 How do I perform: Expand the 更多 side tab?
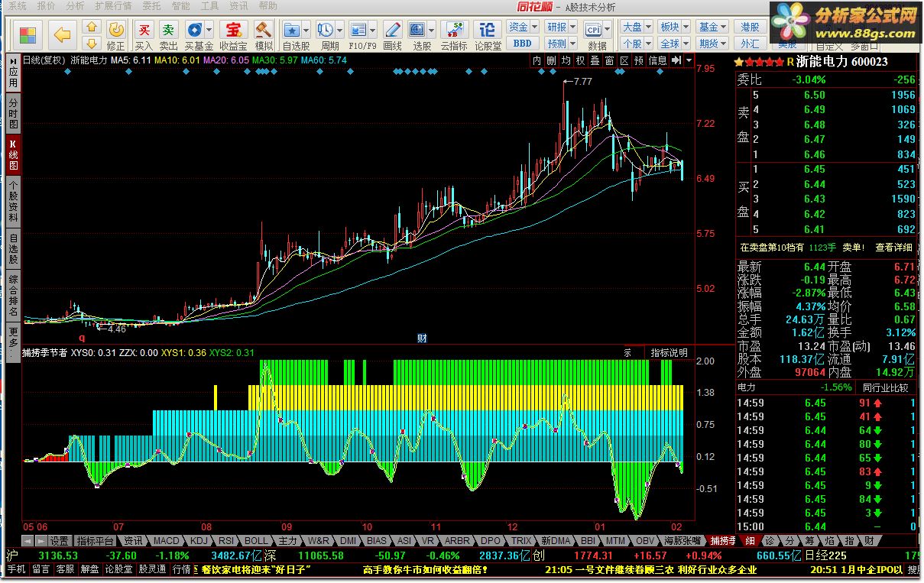point(13,341)
